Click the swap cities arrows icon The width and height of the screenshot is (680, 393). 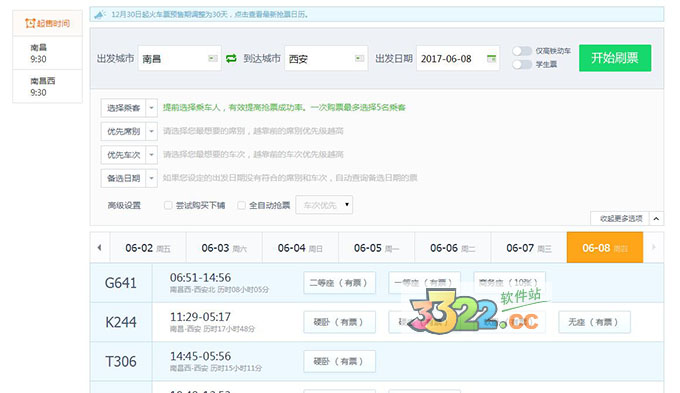click(x=231, y=58)
